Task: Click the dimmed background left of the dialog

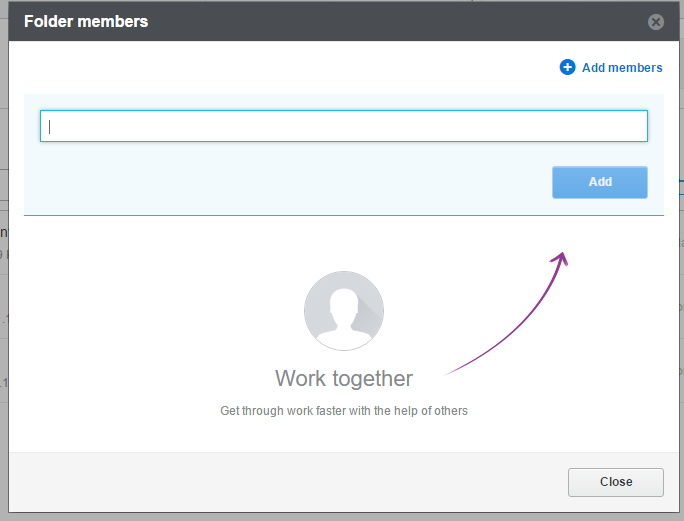Action: [4, 305]
